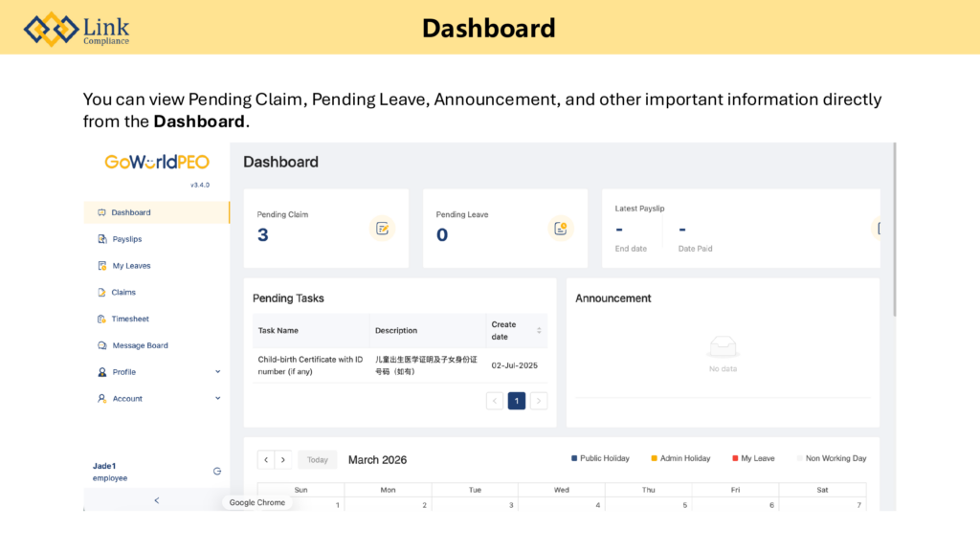This screenshot has width=980, height=551.
Task: Click the logout icon beside Jade1
Action: [217, 471]
